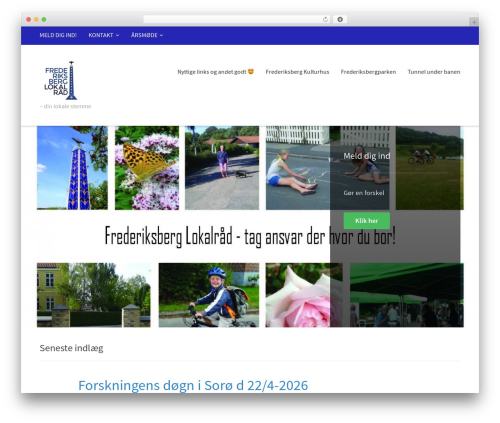Click the din lokale stemme tagline
Screen dimensions: 500x423
[65, 106]
